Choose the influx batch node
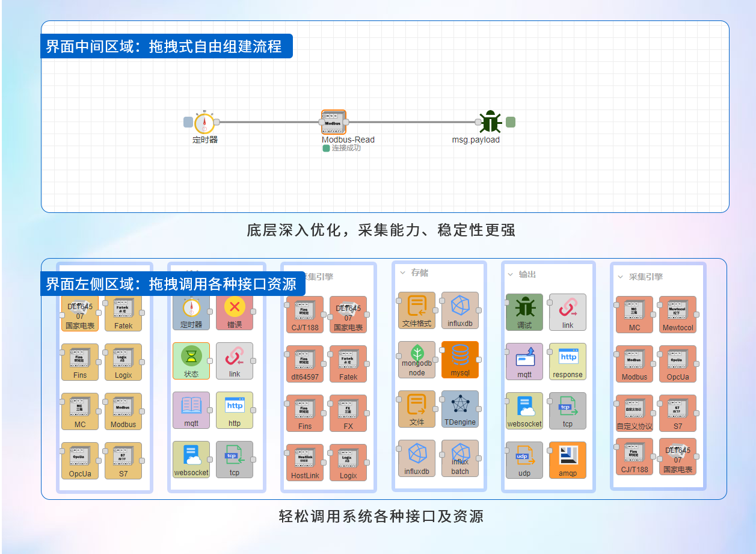This screenshot has width=756, height=554. coord(460,458)
